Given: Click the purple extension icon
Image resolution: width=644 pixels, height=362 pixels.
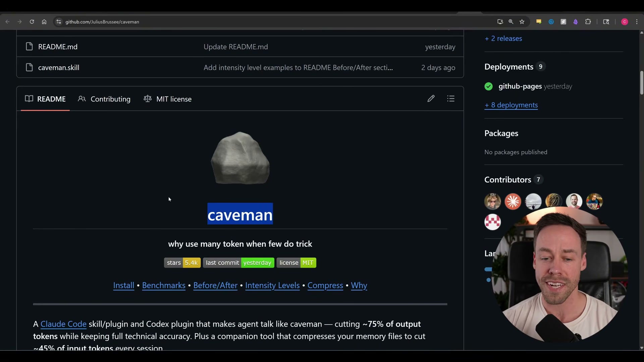Looking at the screenshot, I should [x=576, y=22].
